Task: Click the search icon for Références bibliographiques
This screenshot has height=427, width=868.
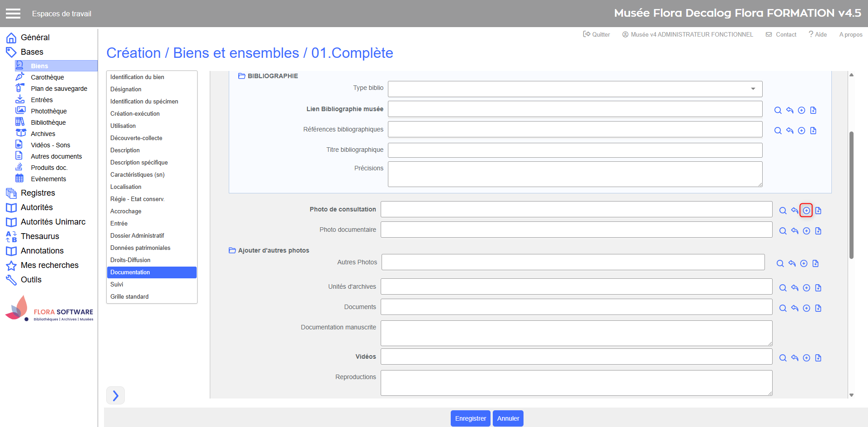Action: click(778, 131)
